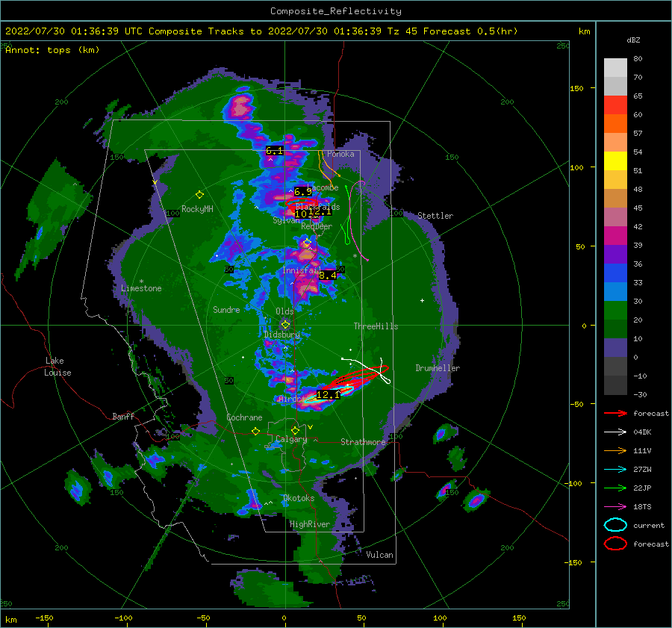Viewport: 672px width, 628px height.
Task: Click the 6.9 storm top label near Lacombe
Action: click(x=303, y=192)
